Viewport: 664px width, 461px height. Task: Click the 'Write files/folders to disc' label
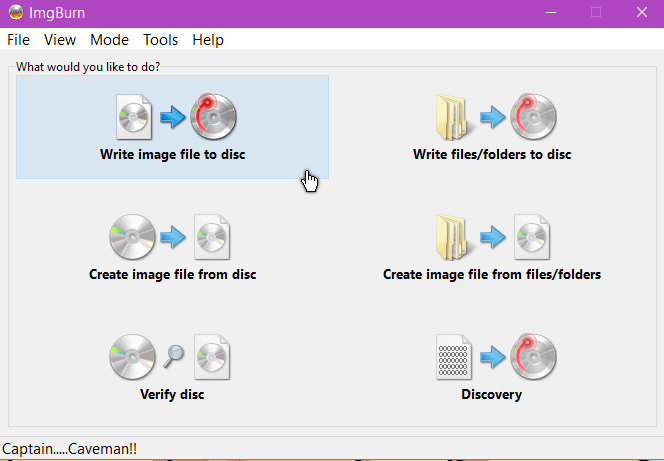(492, 155)
